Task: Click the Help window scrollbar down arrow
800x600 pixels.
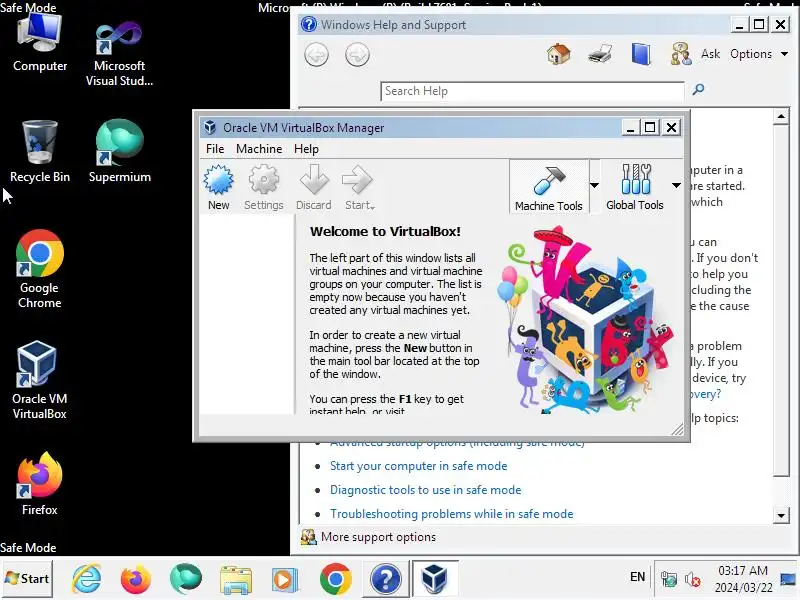Action: tap(781, 515)
